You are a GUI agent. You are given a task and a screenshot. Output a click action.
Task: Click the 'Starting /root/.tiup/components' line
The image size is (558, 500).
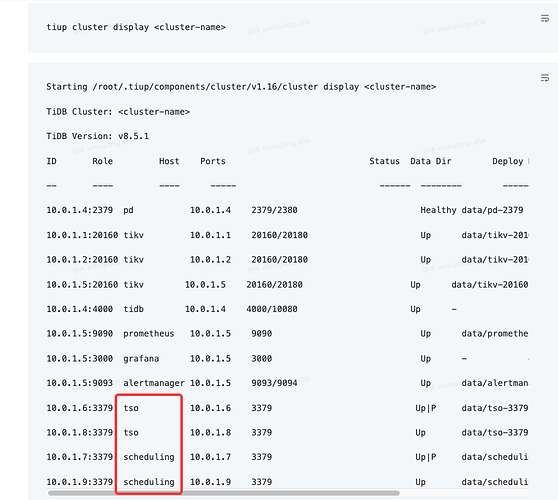point(241,87)
